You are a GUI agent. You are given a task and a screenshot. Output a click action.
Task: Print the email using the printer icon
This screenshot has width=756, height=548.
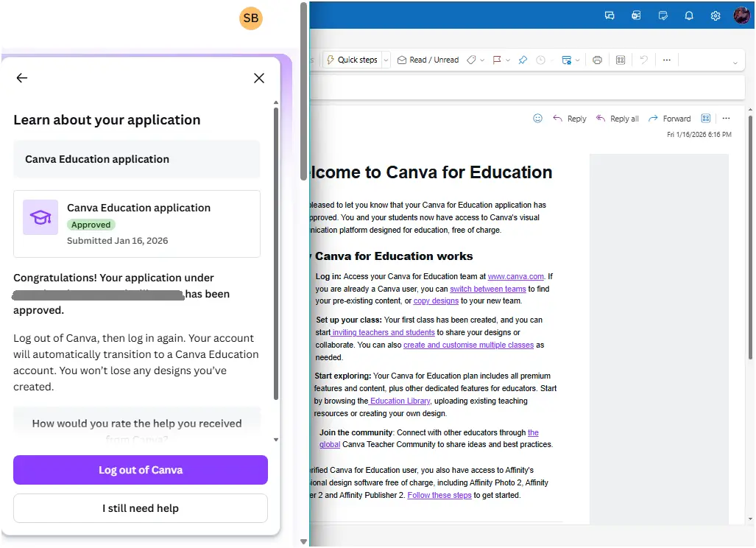point(598,60)
